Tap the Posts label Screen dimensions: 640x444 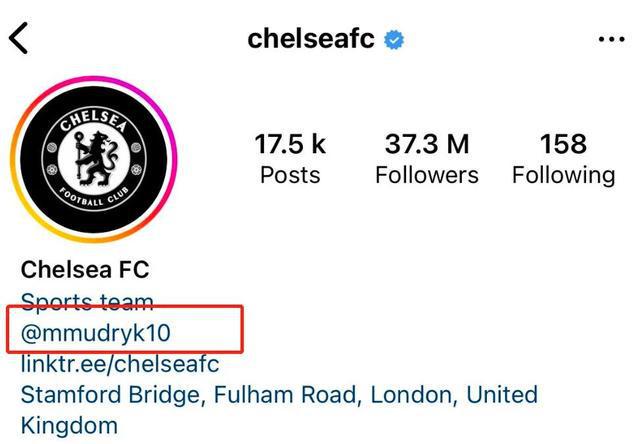(290, 175)
